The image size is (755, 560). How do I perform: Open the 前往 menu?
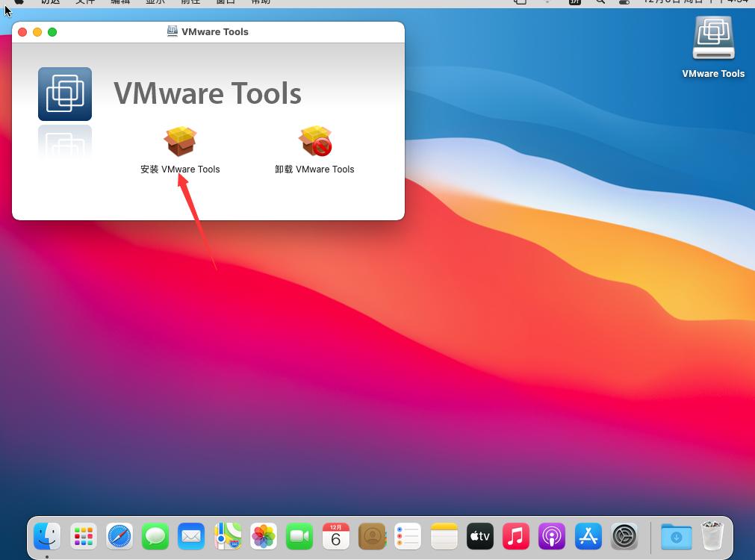(190, 3)
